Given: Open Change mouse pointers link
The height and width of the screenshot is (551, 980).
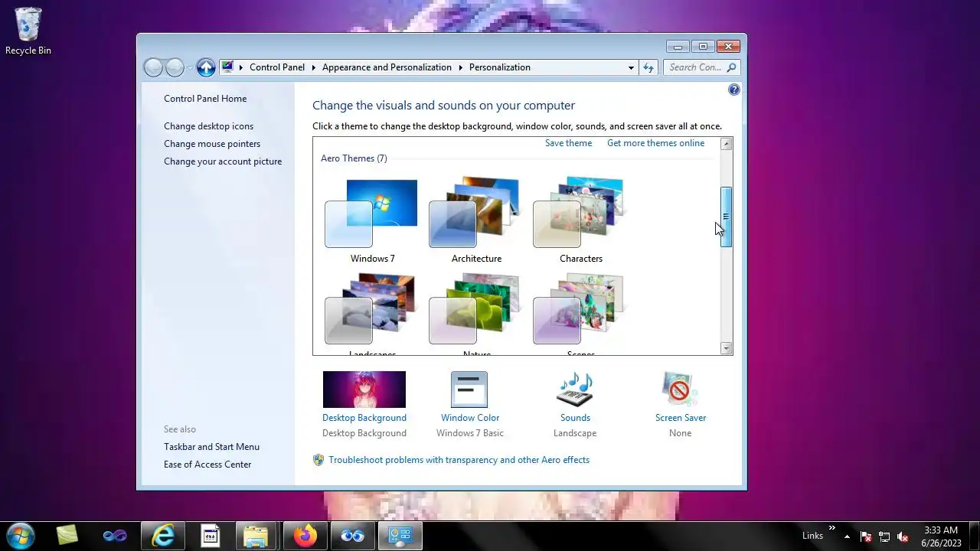Looking at the screenshot, I should 212,144.
